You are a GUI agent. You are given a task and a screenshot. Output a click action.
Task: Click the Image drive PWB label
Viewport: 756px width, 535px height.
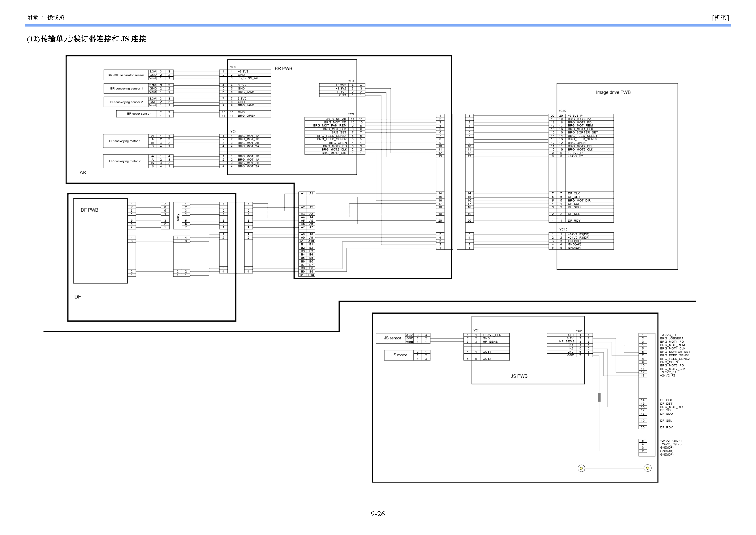[x=613, y=92]
